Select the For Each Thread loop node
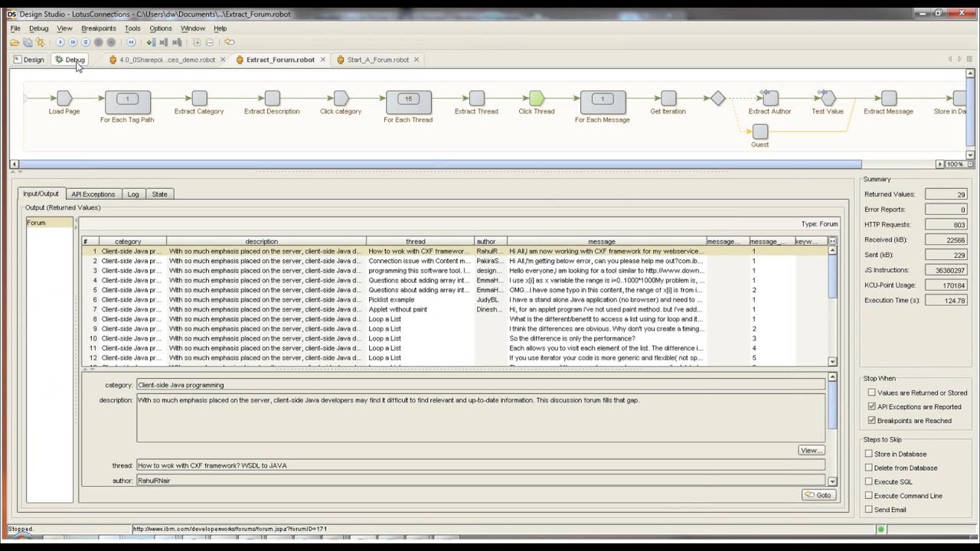Image resolution: width=980 pixels, height=551 pixels. point(408,101)
